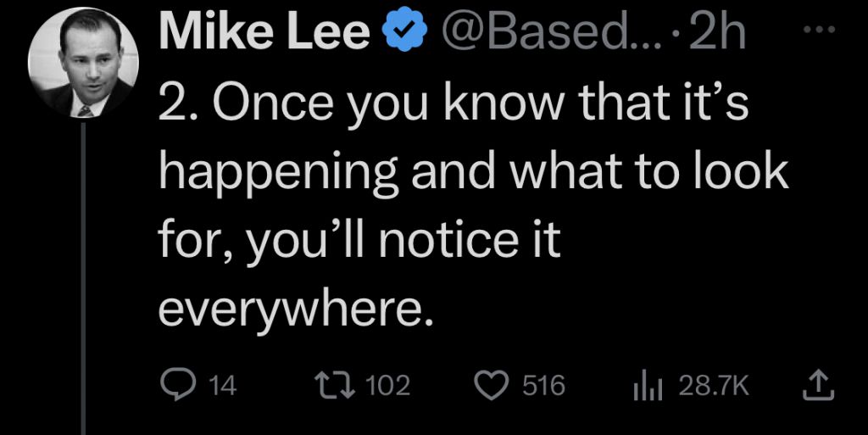The width and height of the screenshot is (868, 435).
Task: Click the Mike Lee display name
Action: (x=264, y=33)
